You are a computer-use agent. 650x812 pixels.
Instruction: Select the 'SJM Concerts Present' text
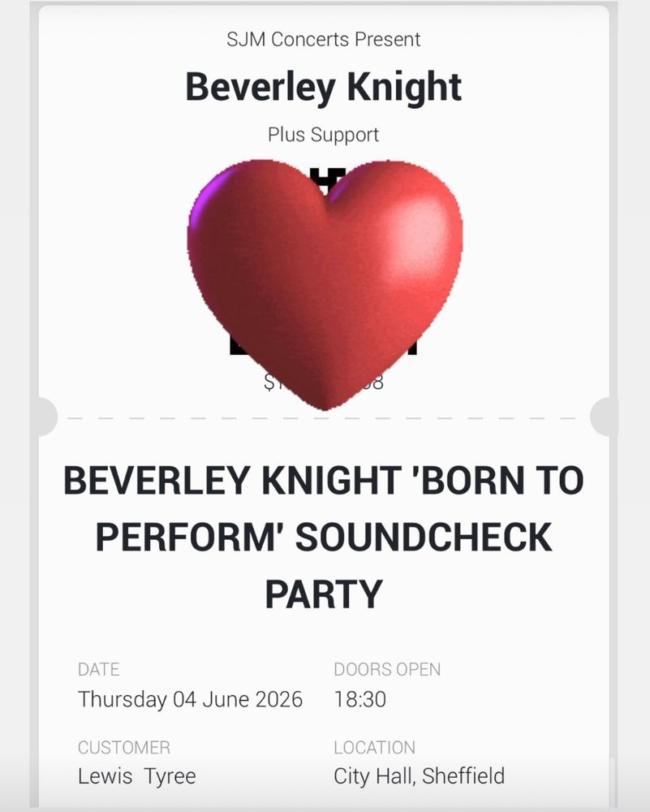[324, 39]
